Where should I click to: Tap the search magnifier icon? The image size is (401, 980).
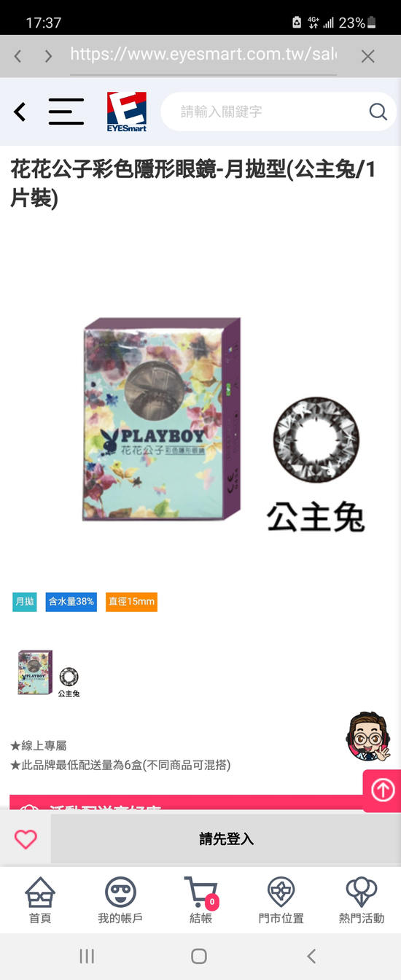[x=378, y=112]
